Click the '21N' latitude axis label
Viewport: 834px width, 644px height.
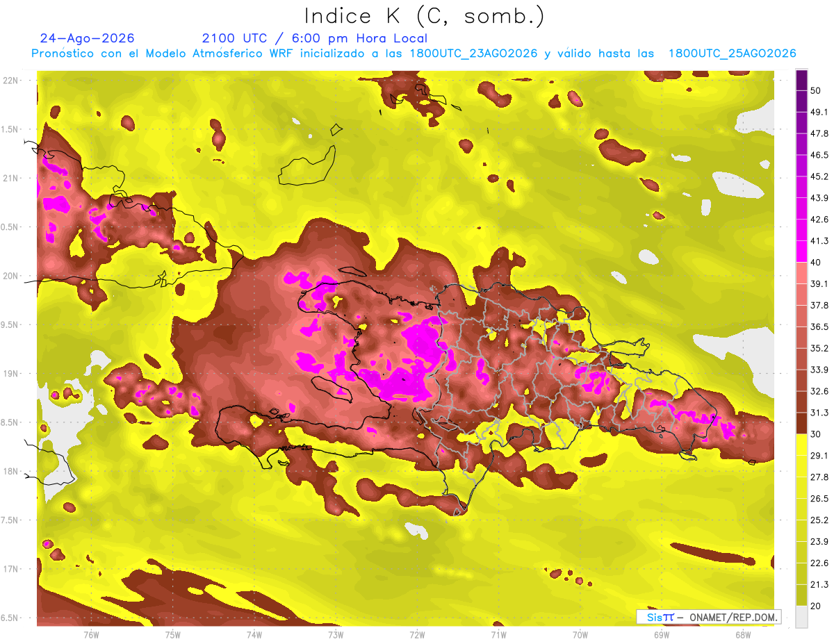11,178
